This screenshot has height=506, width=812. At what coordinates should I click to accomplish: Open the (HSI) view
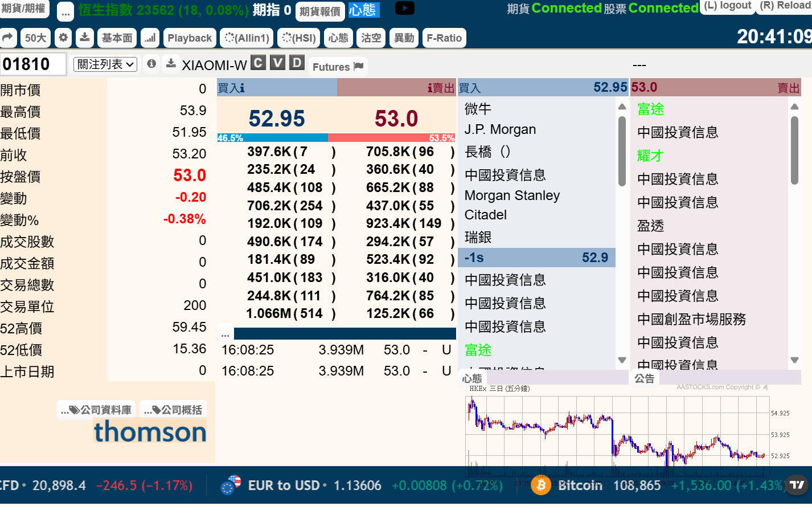point(299,38)
